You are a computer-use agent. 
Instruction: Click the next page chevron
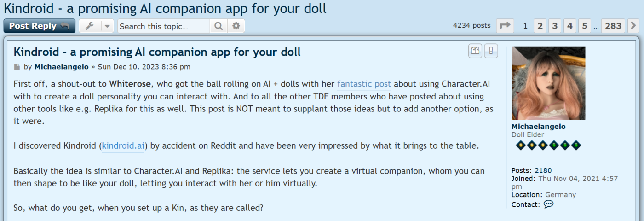pos(633,26)
